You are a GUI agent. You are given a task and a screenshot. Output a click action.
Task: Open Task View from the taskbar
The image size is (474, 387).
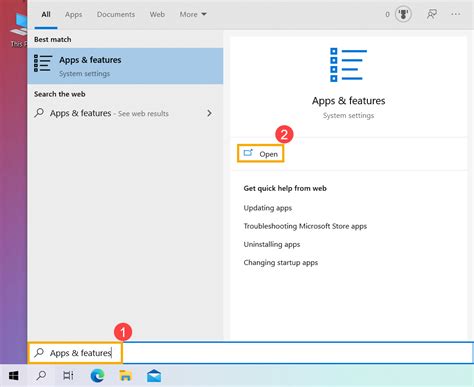click(x=68, y=376)
